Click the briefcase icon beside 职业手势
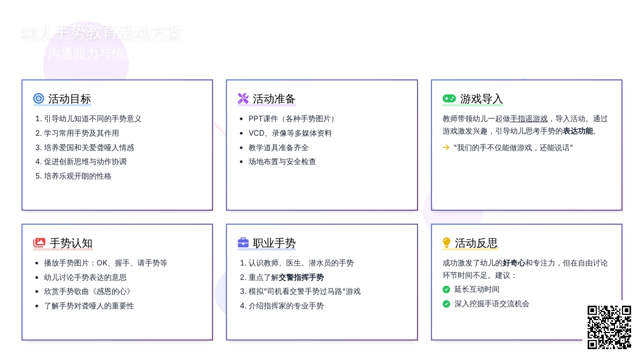This screenshot has width=644, height=362. click(x=243, y=243)
